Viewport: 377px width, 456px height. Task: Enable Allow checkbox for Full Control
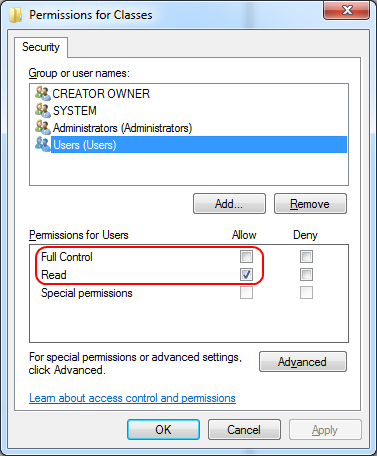click(246, 257)
